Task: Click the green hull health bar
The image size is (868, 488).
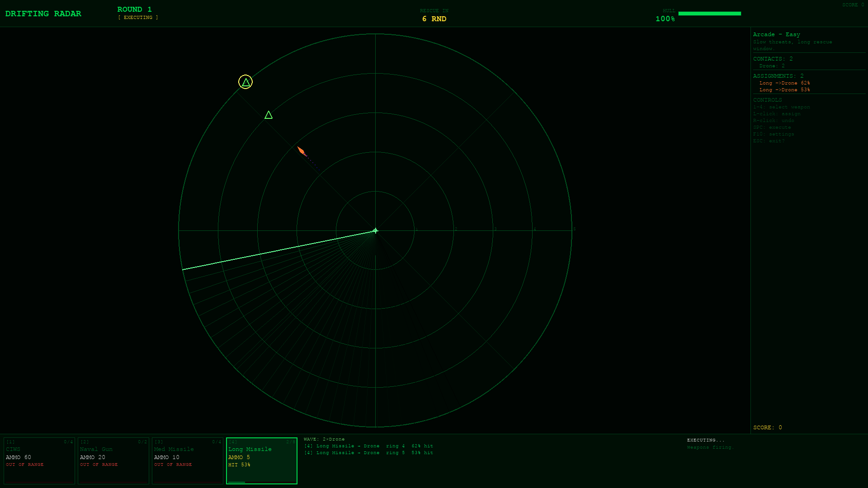Action: tap(709, 14)
